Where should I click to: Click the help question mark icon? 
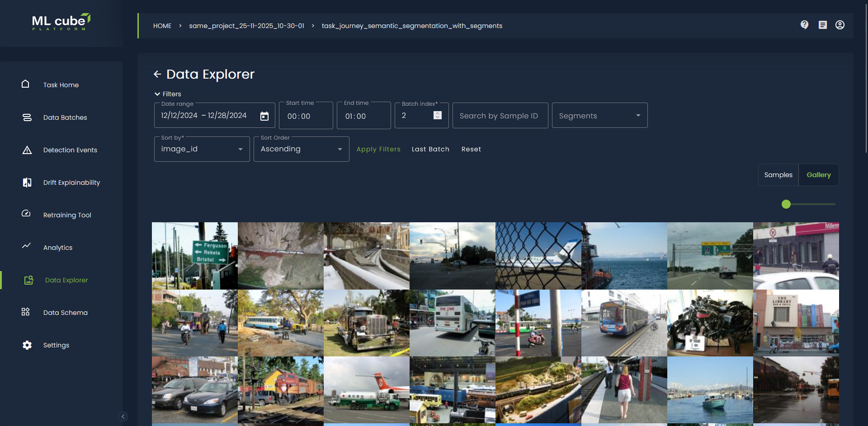[x=804, y=25]
